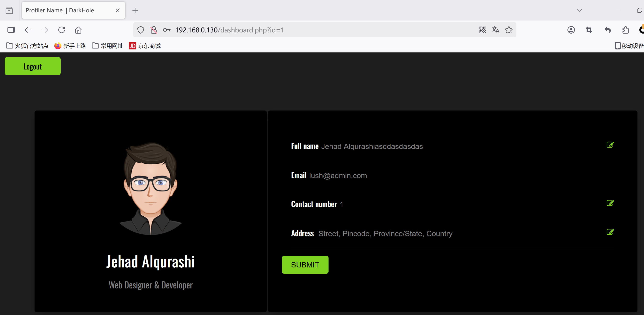Image resolution: width=644 pixels, height=315 pixels.
Task: Click the translate page icon
Action: [496, 30]
